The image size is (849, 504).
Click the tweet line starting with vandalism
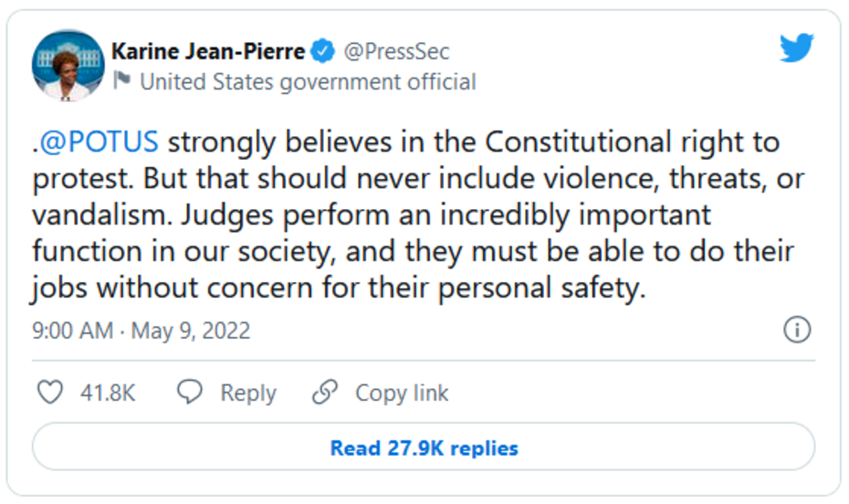point(372,215)
